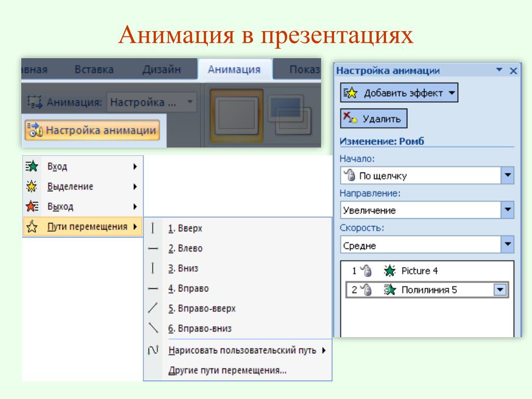
Task: Open Другие пути перемещения dialog
Action: coord(237,370)
